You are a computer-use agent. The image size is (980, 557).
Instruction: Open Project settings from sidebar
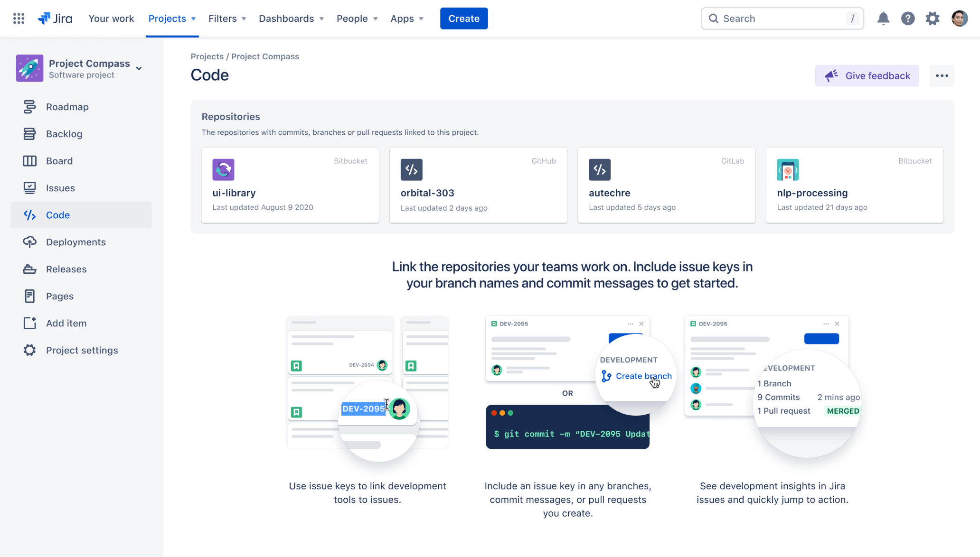pyautogui.click(x=82, y=350)
